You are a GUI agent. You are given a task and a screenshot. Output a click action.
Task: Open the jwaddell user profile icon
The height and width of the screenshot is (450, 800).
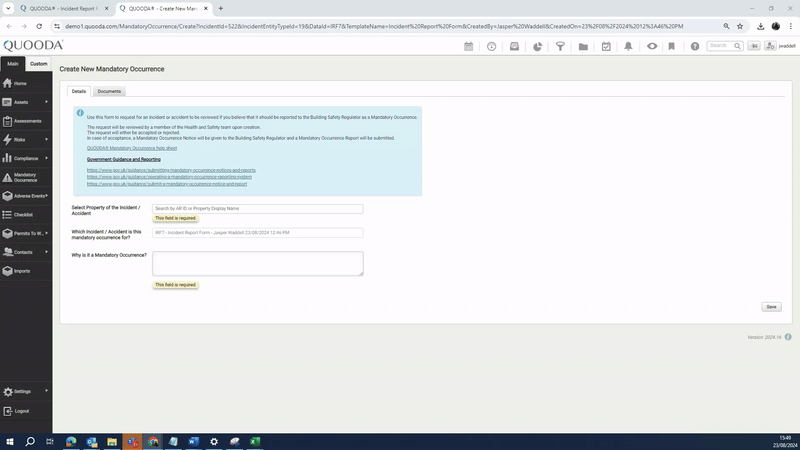770,46
